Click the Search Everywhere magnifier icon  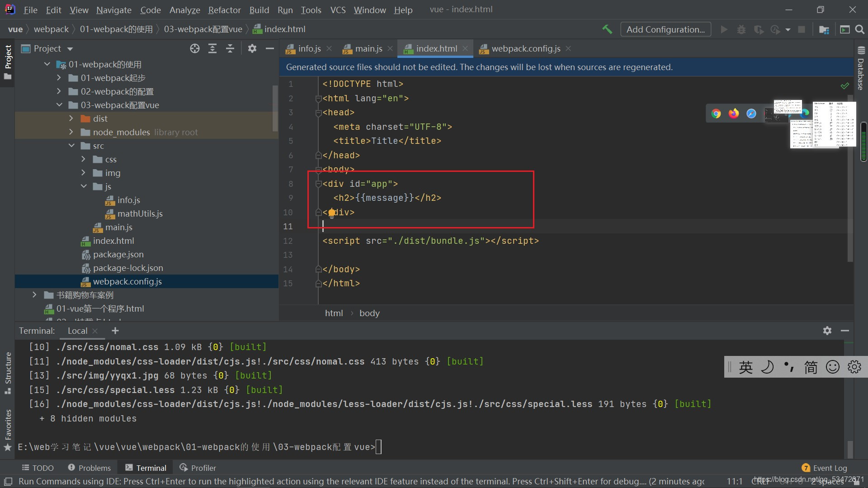click(860, 29)
